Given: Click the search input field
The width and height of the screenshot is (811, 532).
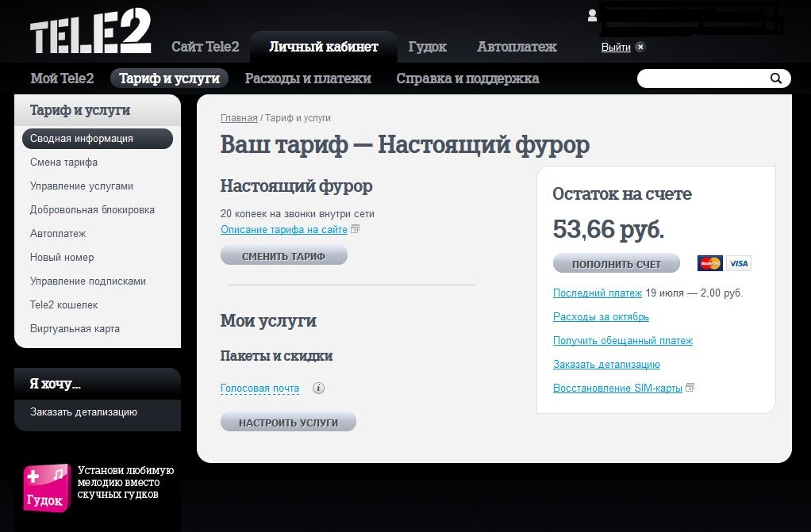Looking at the screenshot, I should click(x=705, y=78).
